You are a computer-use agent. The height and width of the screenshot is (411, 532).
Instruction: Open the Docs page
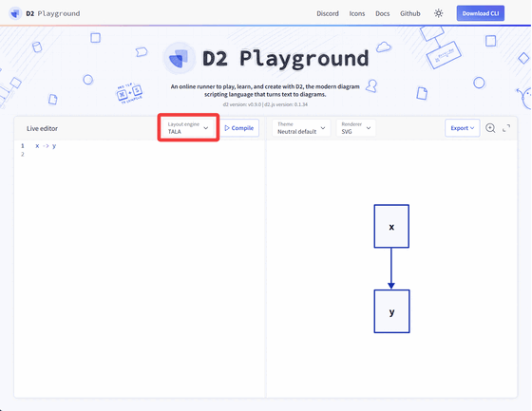click(382, 13)
